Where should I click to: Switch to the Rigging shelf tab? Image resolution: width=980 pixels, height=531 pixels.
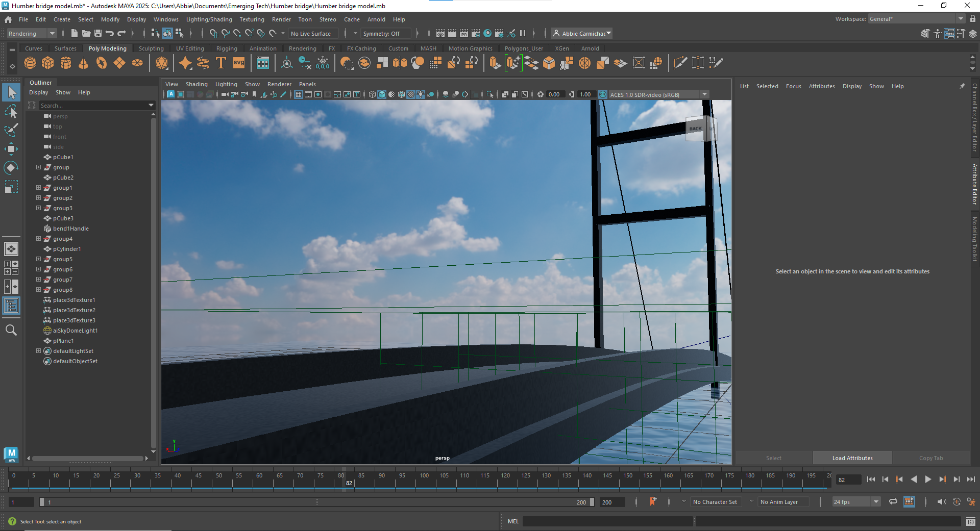tap(227, 48)
